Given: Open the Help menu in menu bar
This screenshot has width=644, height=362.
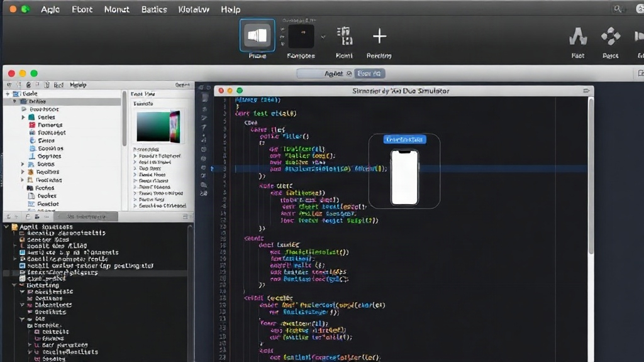Looking at the screenshot, I should click(x=230, y=9).
